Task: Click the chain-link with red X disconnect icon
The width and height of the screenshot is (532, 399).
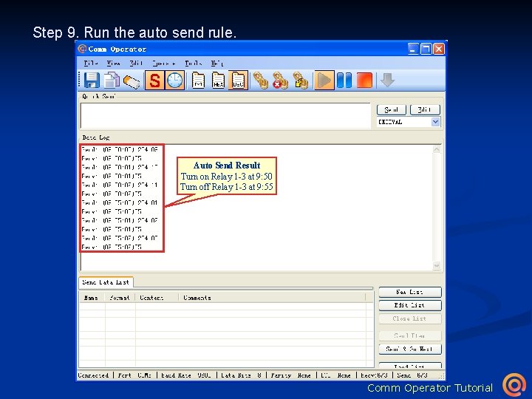Action: (x=281, y=81)
